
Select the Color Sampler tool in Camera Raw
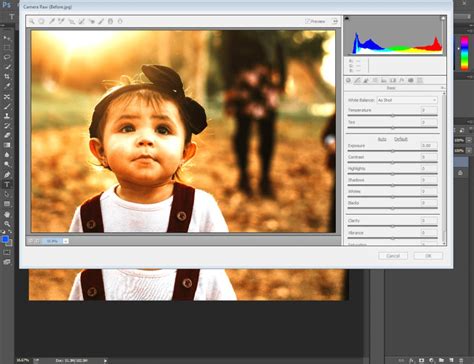click(x=61, y=21)
